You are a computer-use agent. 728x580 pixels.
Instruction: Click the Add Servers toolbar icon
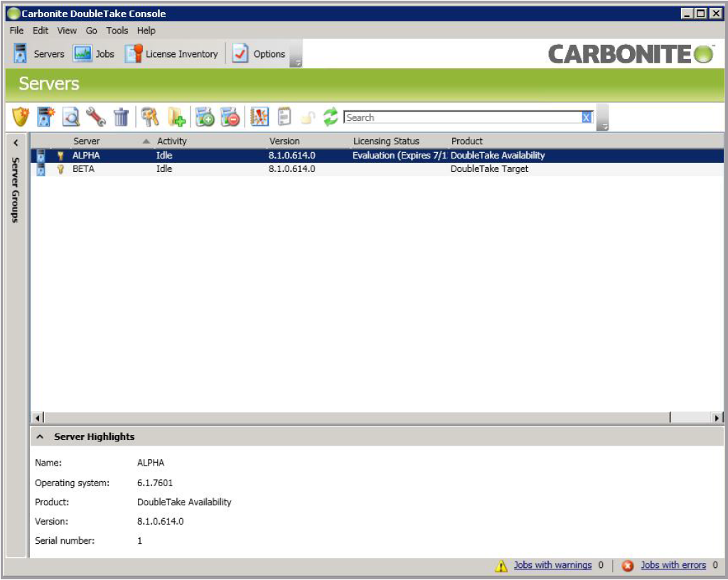(x=45, y=117)
